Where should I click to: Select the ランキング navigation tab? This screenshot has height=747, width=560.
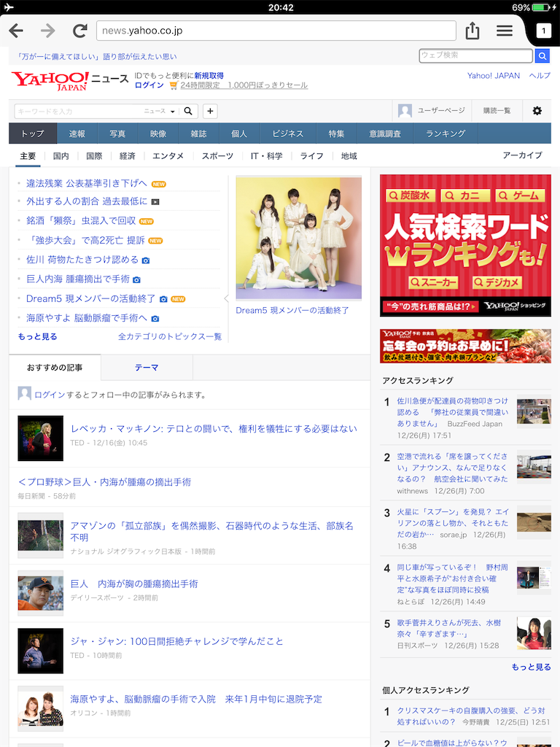coord(446,134)
